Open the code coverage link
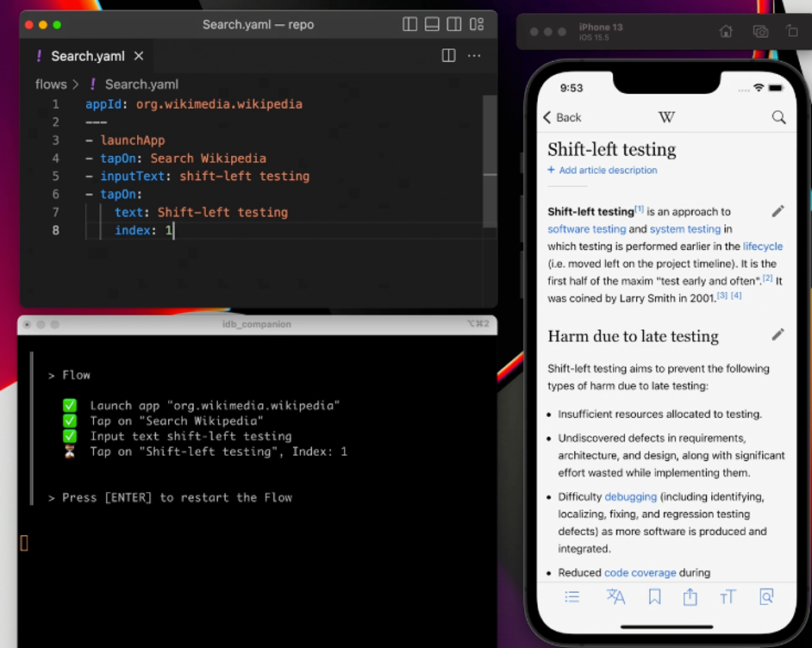The width and height of the screenshot is (812, 648). click(640, 573)
